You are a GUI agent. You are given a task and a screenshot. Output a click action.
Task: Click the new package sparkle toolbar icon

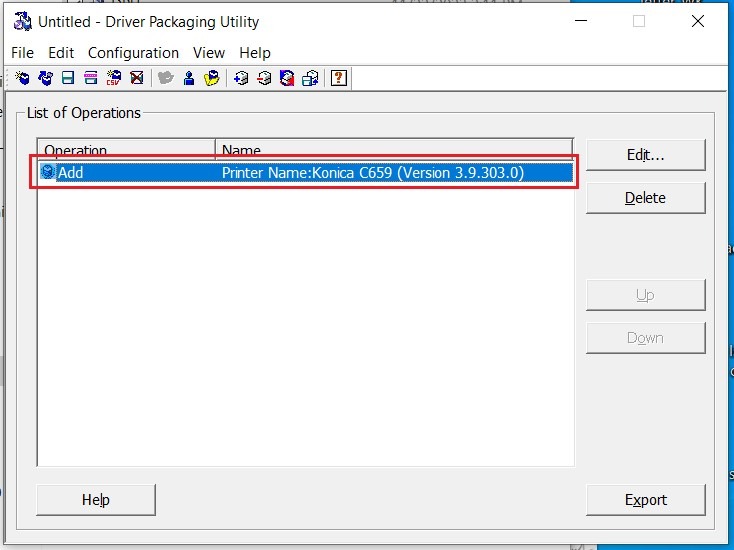22,78
